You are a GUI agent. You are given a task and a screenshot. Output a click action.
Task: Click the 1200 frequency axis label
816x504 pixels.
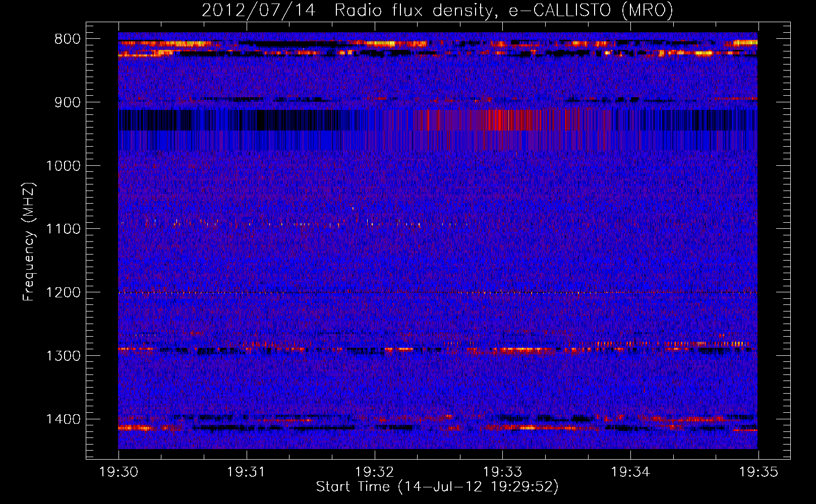pyautogui.click(x=63, y=292)
